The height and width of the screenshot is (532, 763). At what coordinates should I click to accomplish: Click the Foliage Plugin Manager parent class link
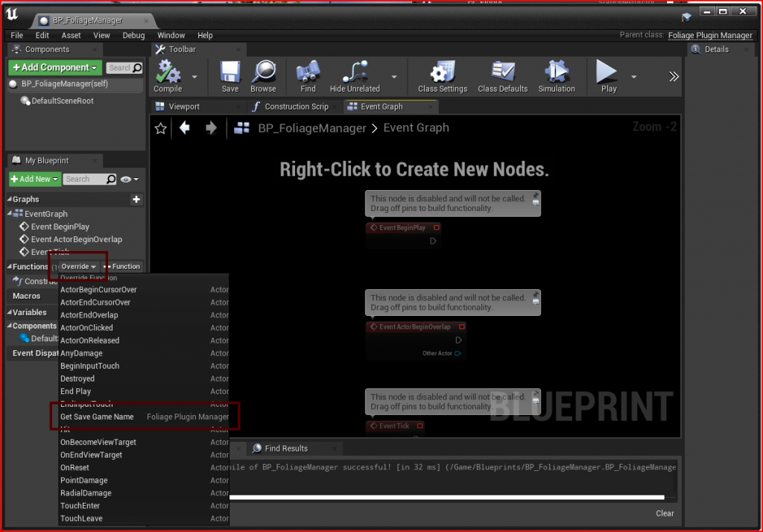click(x=710, y=35)
